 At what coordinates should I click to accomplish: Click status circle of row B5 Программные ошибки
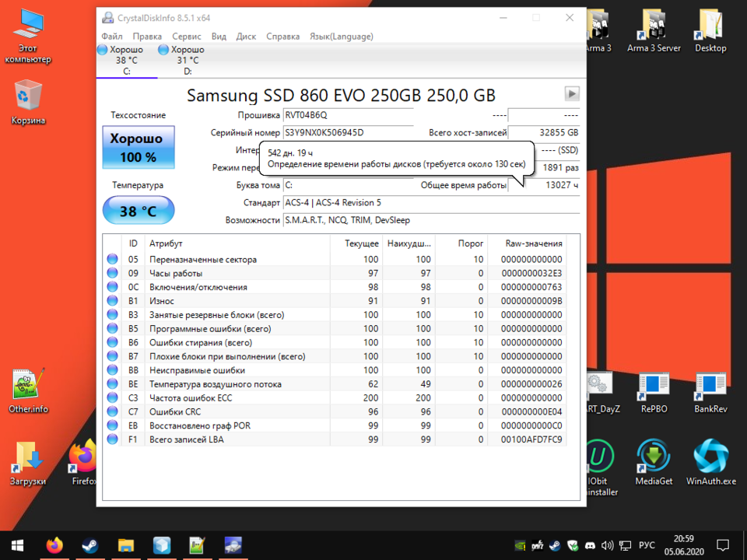click(x=112, y=328)
